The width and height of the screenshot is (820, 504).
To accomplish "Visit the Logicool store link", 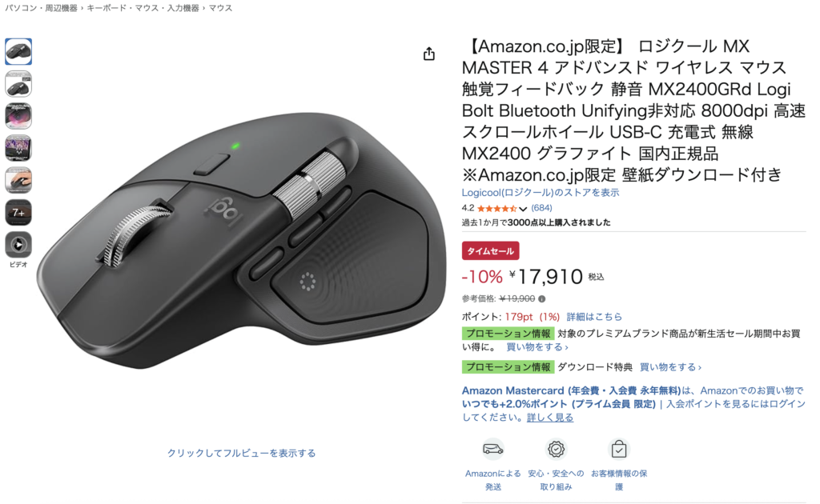I will 541,193.
